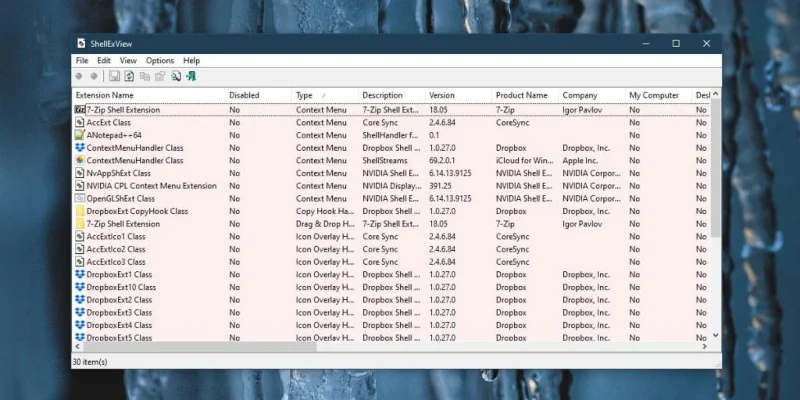This screenshot has width=800, height=400.
Task: Sort by the Company column header
Action: (592, 95)
